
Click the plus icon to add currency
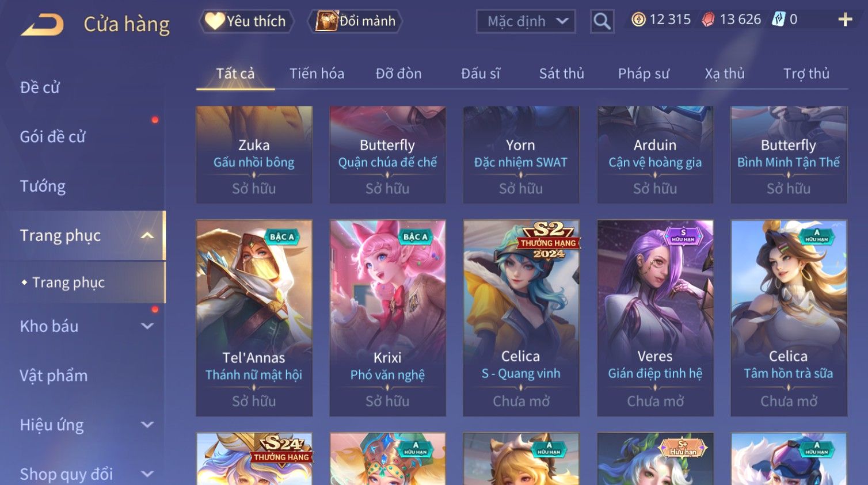(845, 20)
